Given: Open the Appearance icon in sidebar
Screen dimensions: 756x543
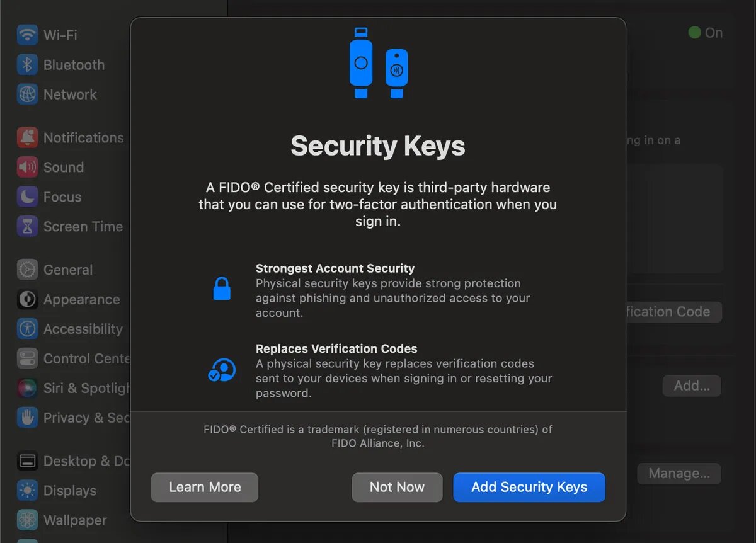Looking at the screenshot, I should coord(27,299).
